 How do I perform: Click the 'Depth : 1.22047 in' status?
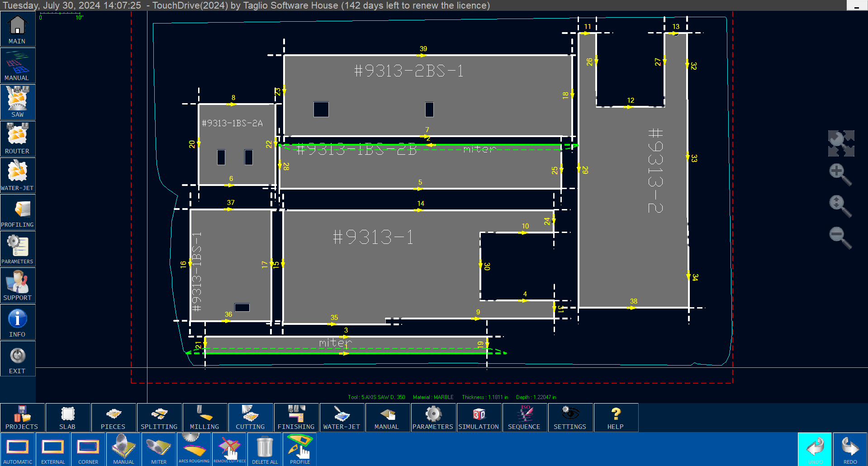(536, 397)
